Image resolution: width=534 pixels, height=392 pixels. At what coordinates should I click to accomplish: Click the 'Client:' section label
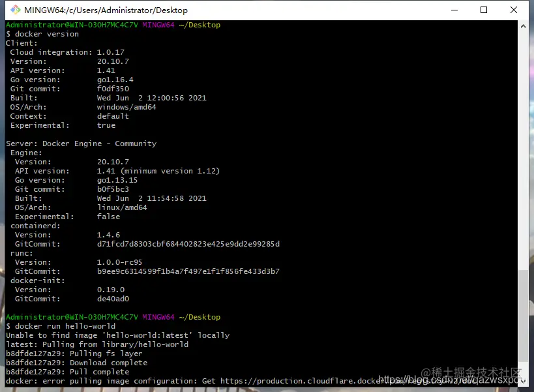[x=22, y=43]
